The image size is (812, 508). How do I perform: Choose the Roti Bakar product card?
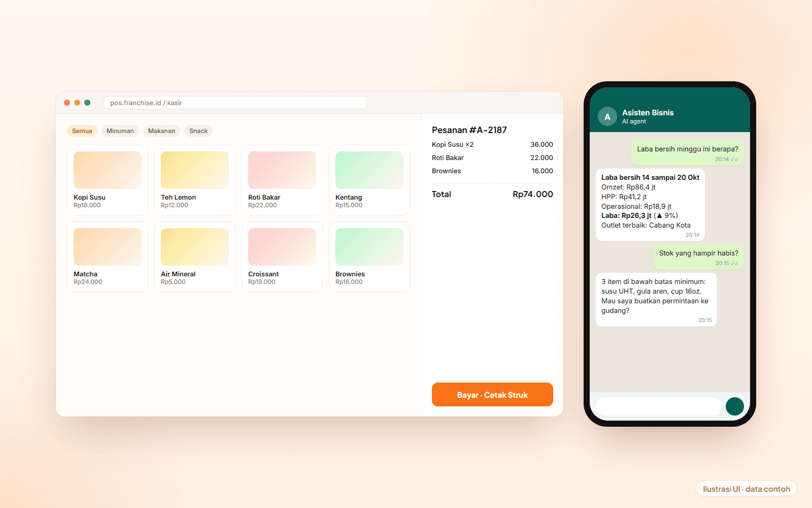click(x=282, y=180)
